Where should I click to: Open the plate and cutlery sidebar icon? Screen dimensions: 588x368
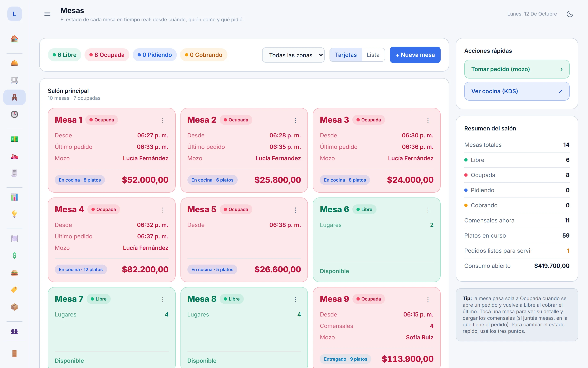pos(14,239)
